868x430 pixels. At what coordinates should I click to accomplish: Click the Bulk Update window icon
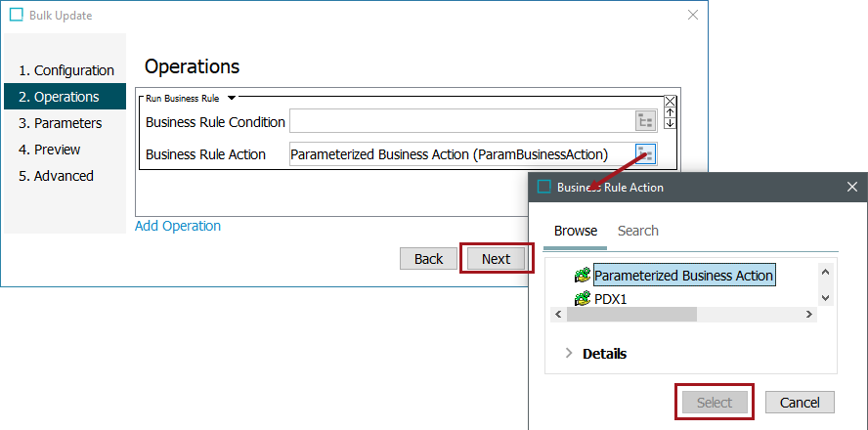tap(18, 16)
